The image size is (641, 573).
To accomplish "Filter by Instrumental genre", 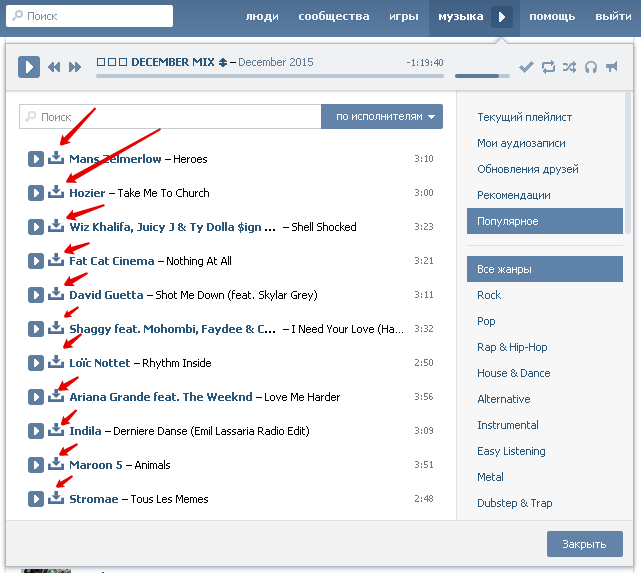I will pos(508,425).
